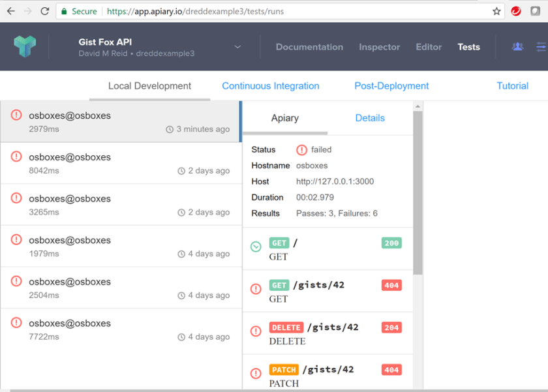548x392 pixels.
Task: Open the settings sliders icon in header
Action: pyautogui.click(x=541, y=46)
